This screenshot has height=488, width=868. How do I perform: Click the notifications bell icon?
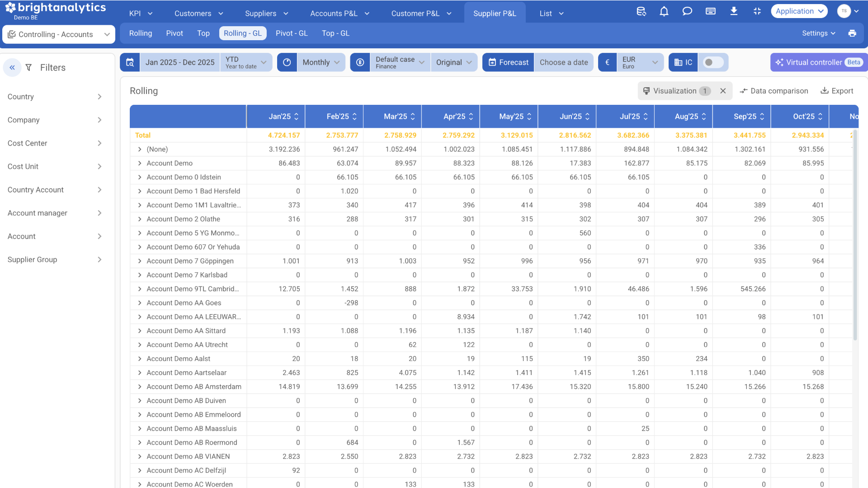point(664,12)
